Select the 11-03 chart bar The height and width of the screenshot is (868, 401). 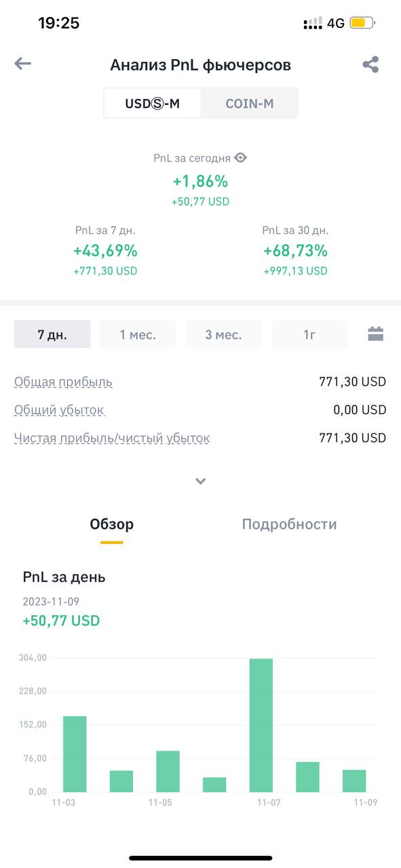(x=75, y=754)
